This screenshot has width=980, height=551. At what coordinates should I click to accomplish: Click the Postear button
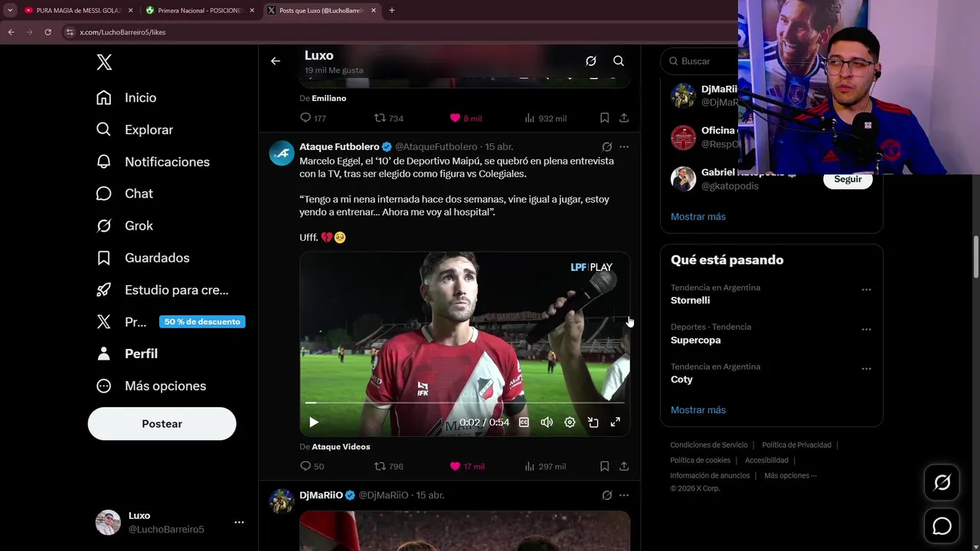click(x=162, y=423)
